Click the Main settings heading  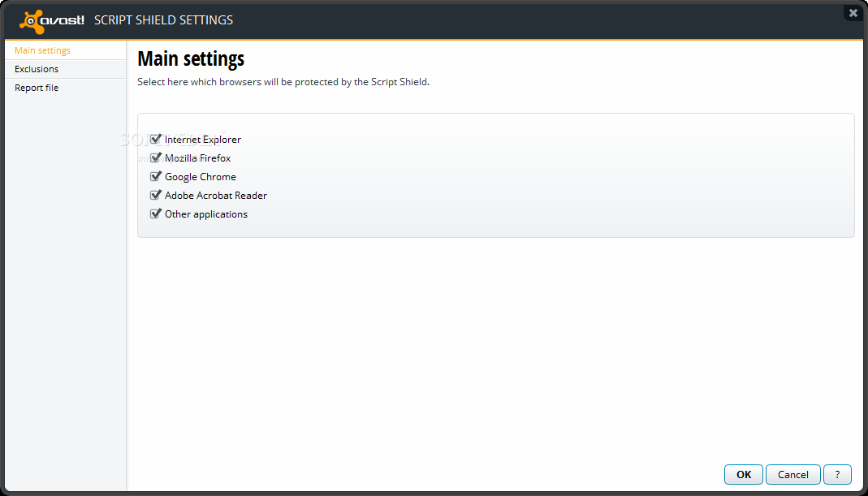point(191,58)
